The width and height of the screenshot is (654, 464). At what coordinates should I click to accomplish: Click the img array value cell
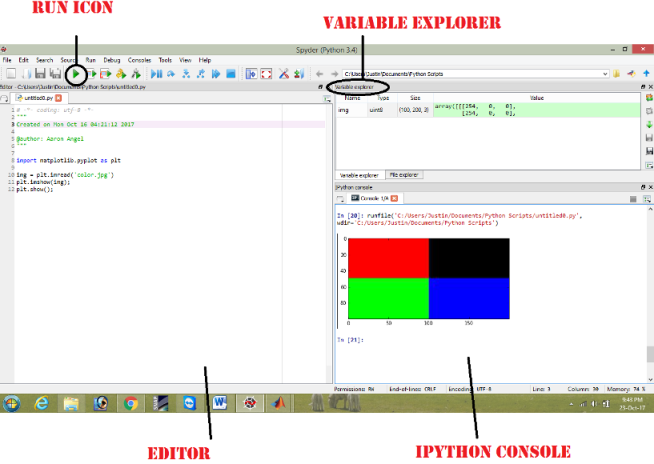pyautogui.click(x=536, y=110)
